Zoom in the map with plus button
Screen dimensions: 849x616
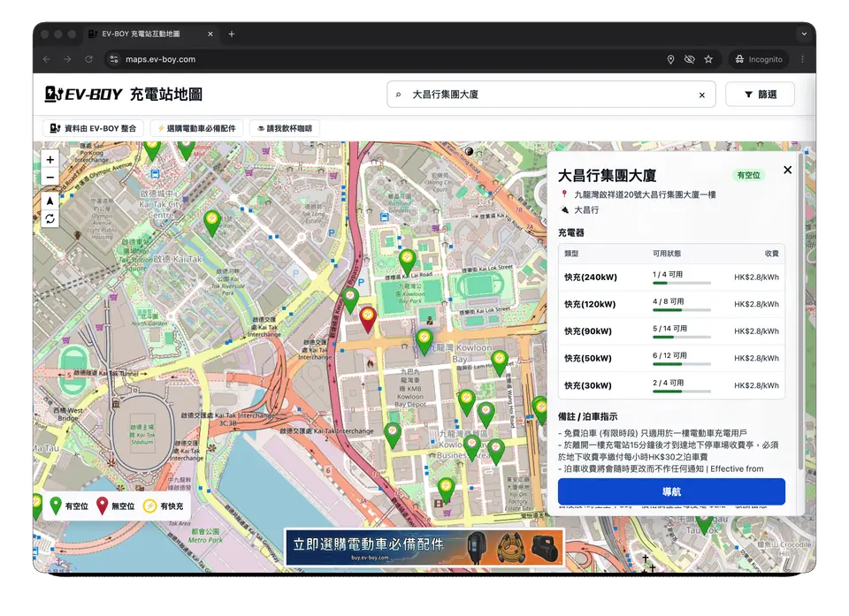pyautogui.click(x=50, y=160)
